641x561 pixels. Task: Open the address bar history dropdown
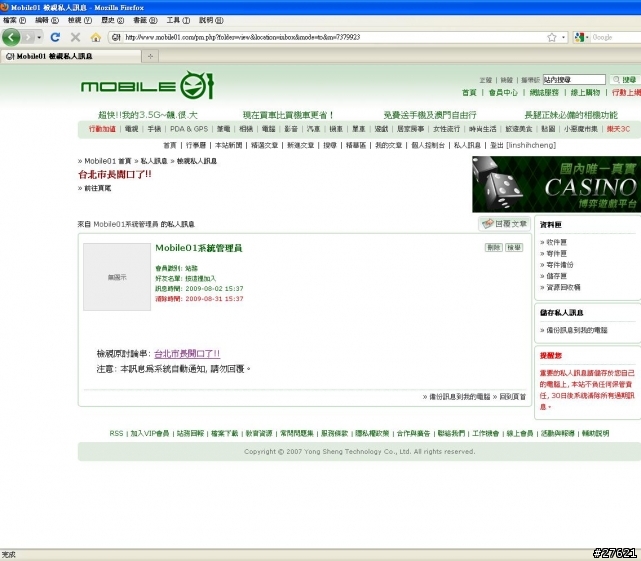pos(563,37)
